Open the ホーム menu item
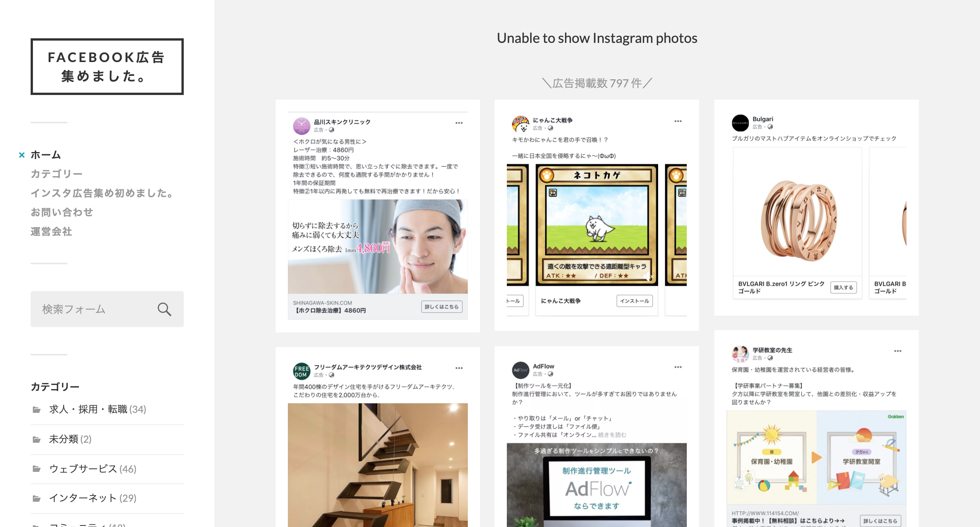 [46, 155]
